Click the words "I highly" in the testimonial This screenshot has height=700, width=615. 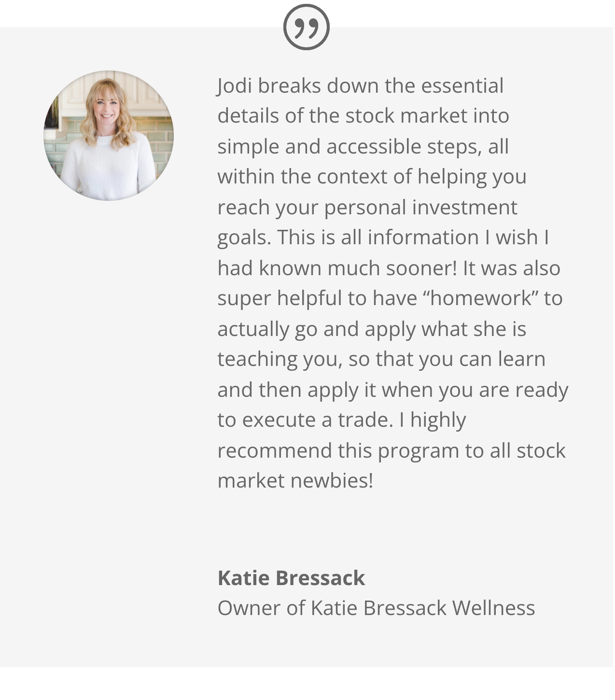pyautogui.click(x=433, y=420)
